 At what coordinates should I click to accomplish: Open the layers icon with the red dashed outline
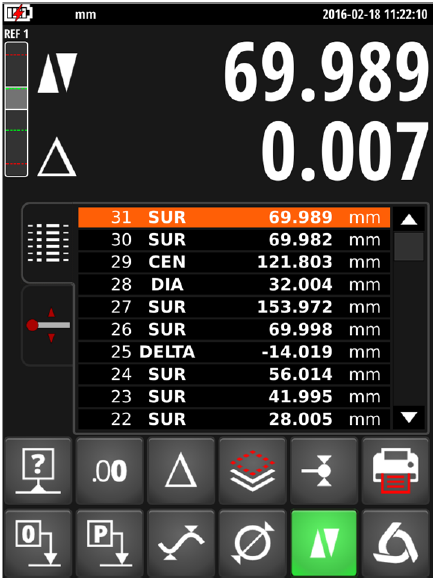[x=252, y=471]
